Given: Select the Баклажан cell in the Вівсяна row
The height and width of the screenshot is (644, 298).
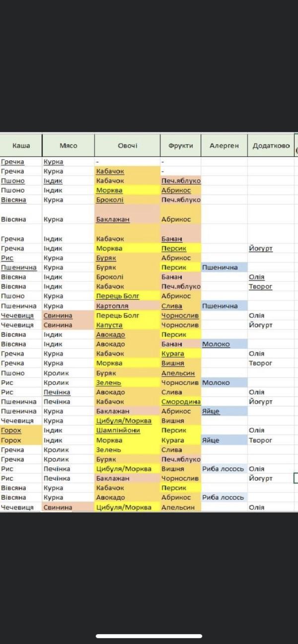Looking at the screenshot, I should [x=128, y=219].
